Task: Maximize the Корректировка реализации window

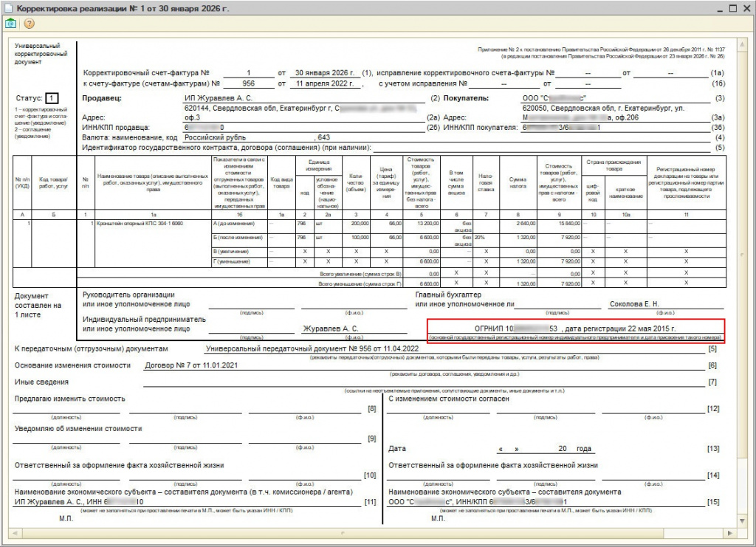Action: 733,8
